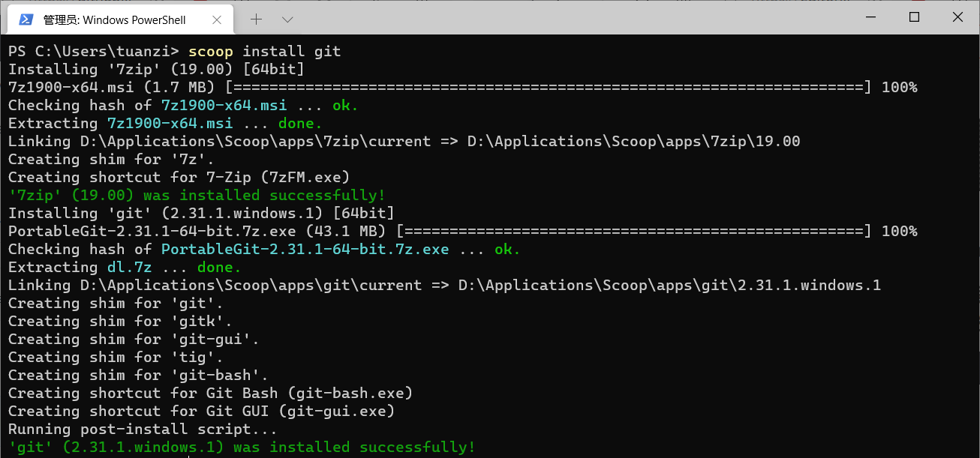The height and width of the screenshot is (458, 980).
Task: Click the tab title text area
Action: point(113,19)
